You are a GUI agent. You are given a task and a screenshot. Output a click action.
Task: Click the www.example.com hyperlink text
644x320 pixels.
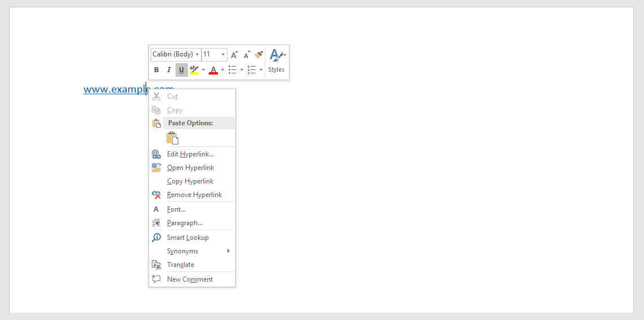click(113, 89)
